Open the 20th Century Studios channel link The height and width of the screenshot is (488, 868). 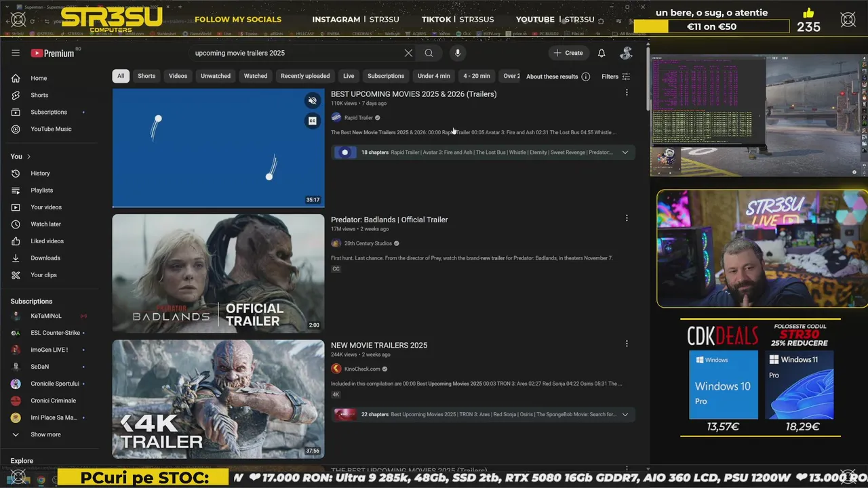(368, 243)
